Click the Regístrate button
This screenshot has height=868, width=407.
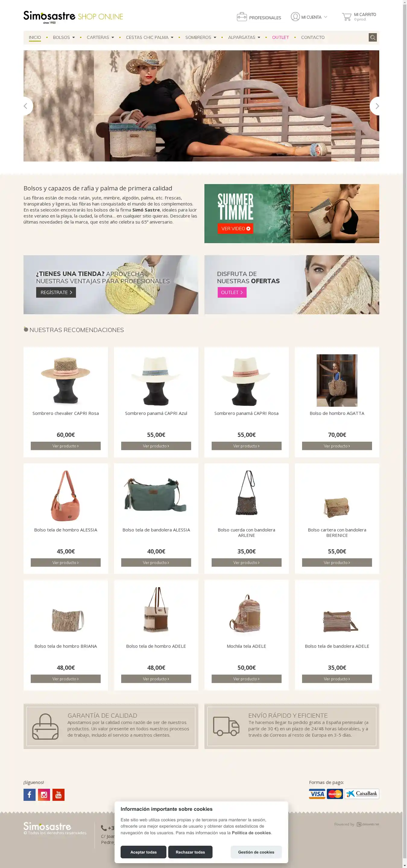pos(56,292)
